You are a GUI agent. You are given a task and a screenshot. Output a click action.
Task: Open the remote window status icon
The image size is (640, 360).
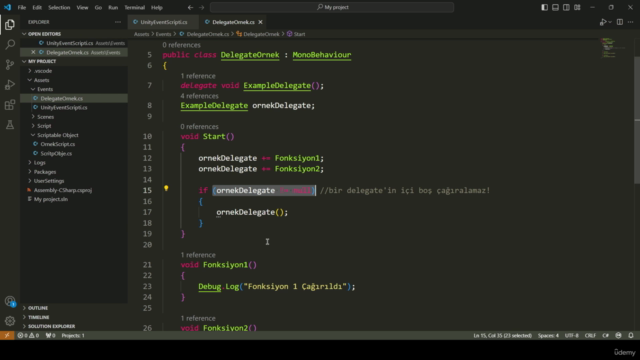tap(7, 336)
